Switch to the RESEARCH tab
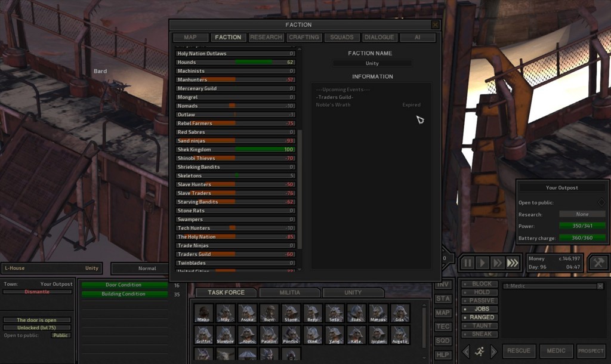This screenshot has width=611, height=364. (x=266, y=38)
